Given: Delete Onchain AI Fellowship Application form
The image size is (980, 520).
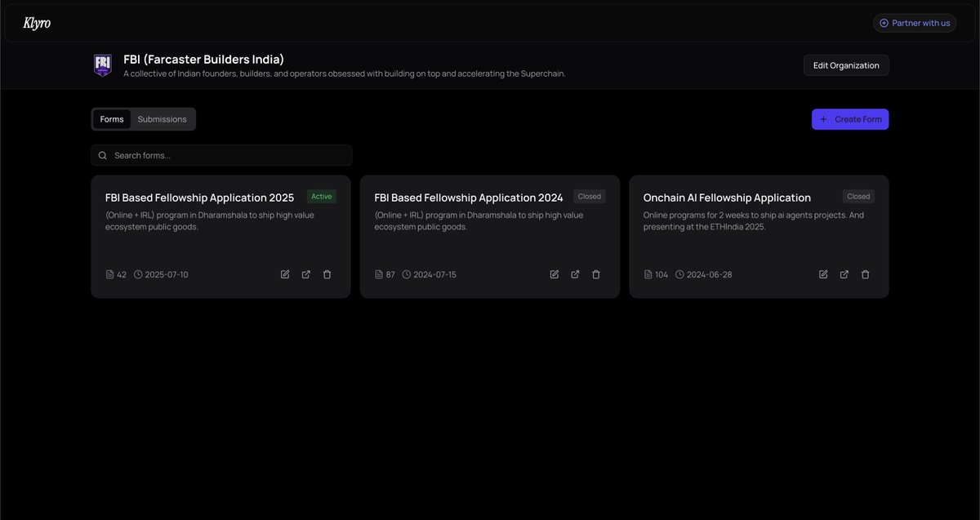Looking at the screenshot, I should click(x=866, y=274).
